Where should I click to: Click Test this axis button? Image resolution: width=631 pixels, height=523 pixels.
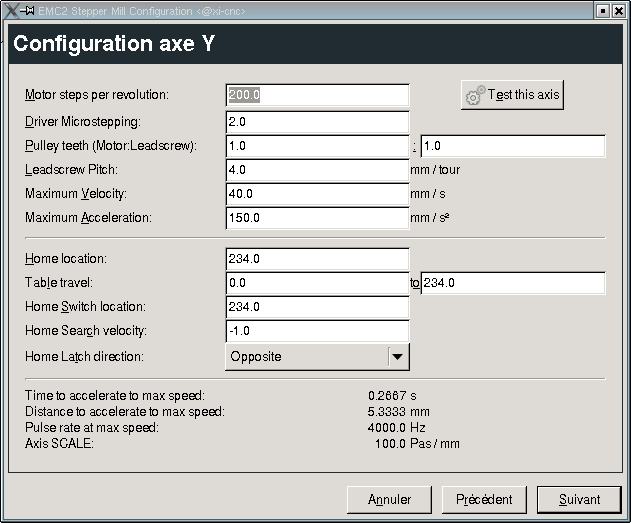click(512, 95)
